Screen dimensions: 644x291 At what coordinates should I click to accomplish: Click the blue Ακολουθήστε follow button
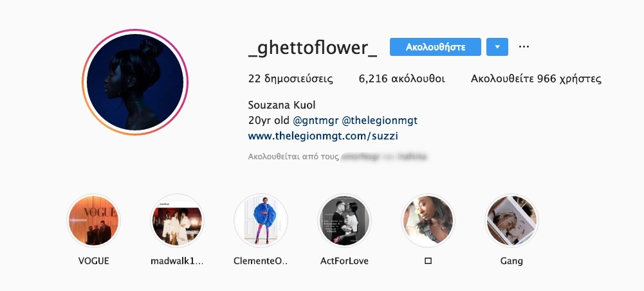click(x=436, y=47)
